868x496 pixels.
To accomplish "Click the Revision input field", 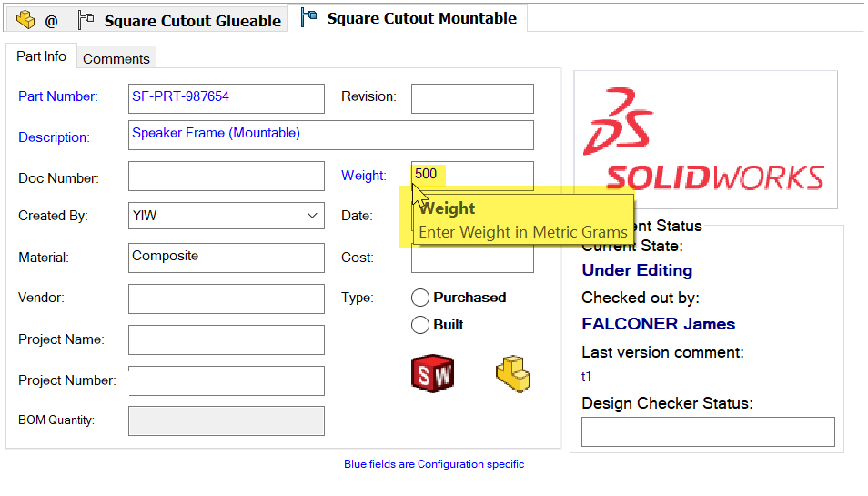I will pyautogui.click(x=472, y=98).
